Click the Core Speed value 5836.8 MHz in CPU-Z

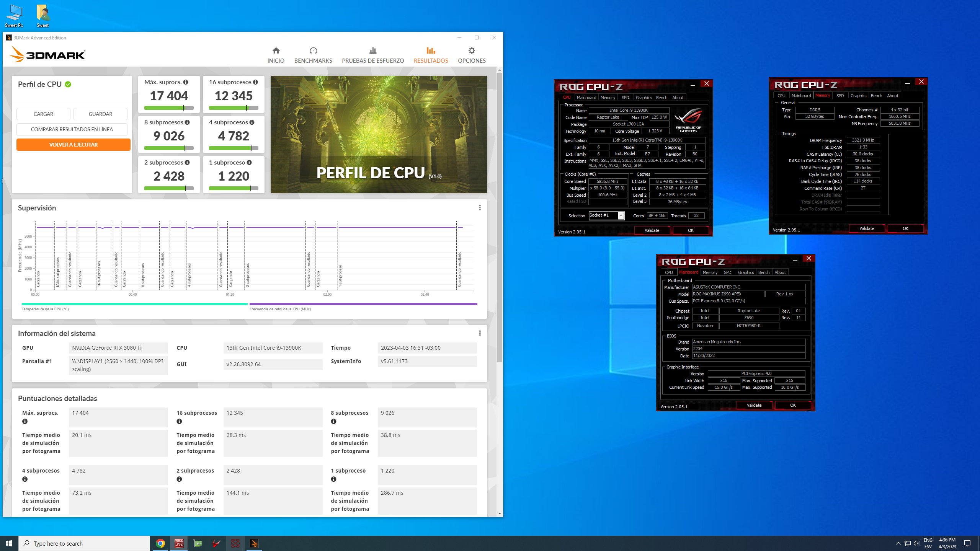click(608, 181)
